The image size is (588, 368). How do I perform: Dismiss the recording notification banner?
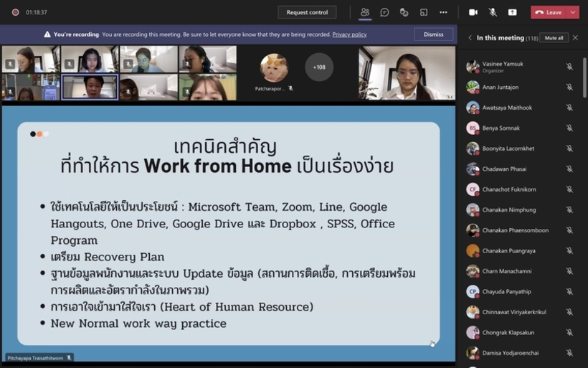point(433,34)
